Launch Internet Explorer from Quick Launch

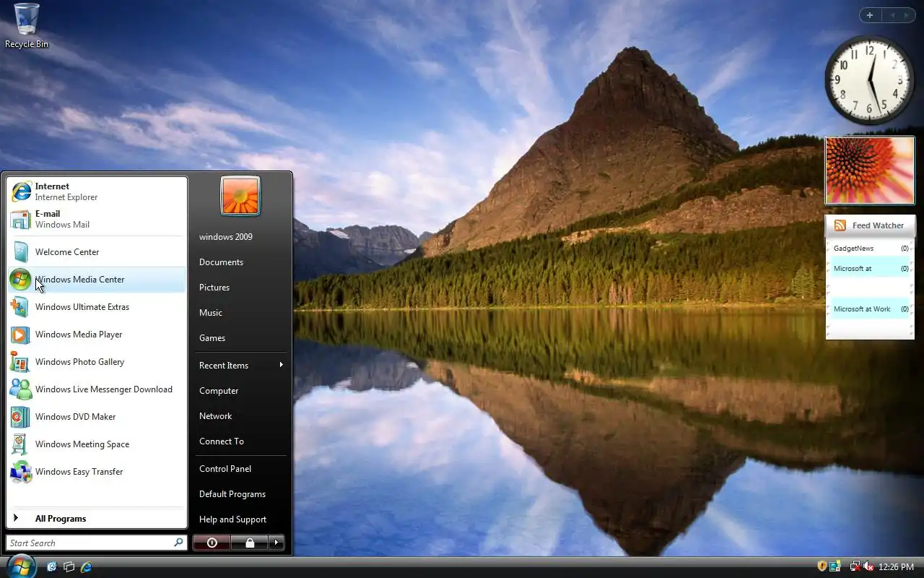[x=87, y=567]
